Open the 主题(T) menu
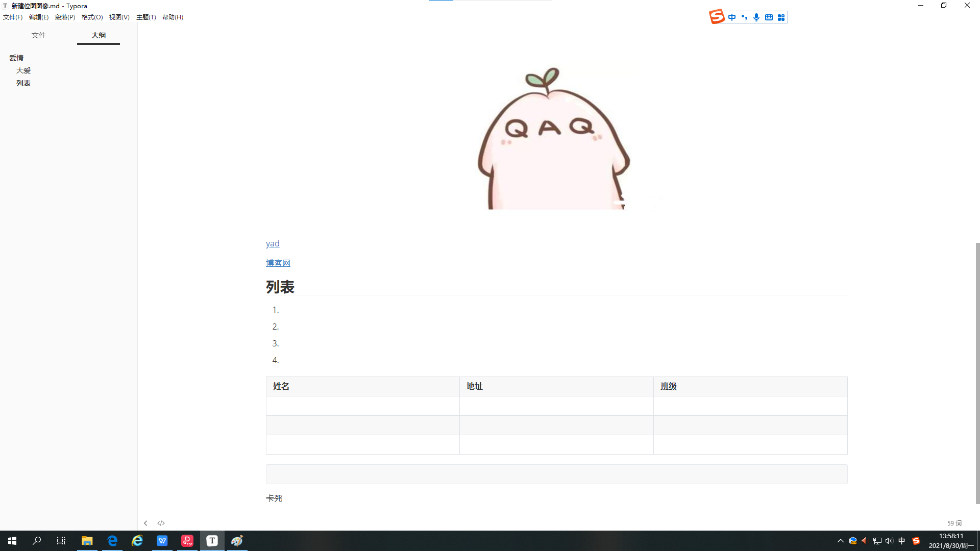 pyautogui.click(x=146, y=17)
